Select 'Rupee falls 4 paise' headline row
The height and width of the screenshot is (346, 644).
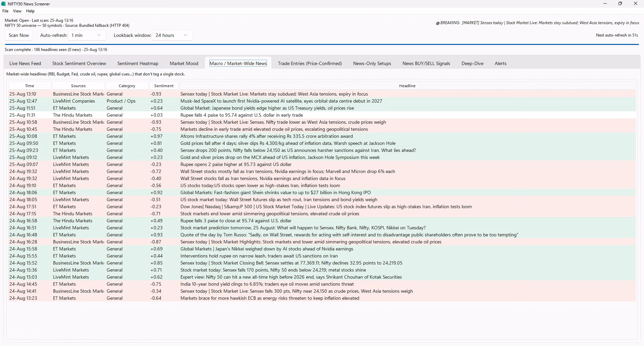click(322, 115)
